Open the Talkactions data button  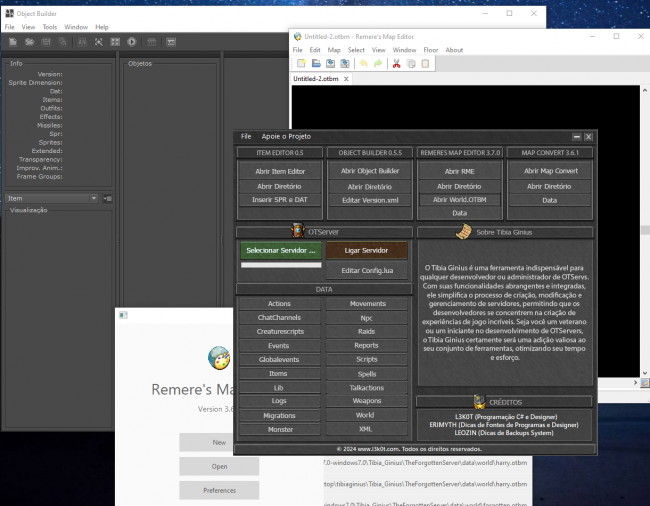[x=367, y=388]
